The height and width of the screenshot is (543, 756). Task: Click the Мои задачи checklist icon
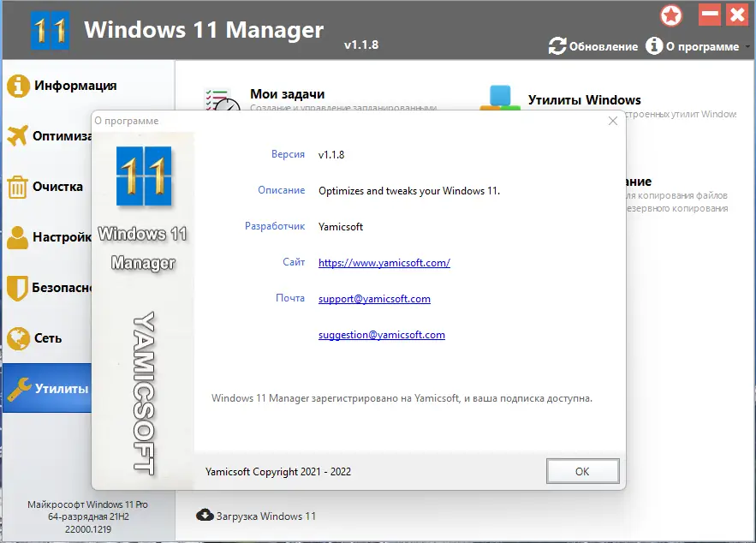(x=223, y=99)
